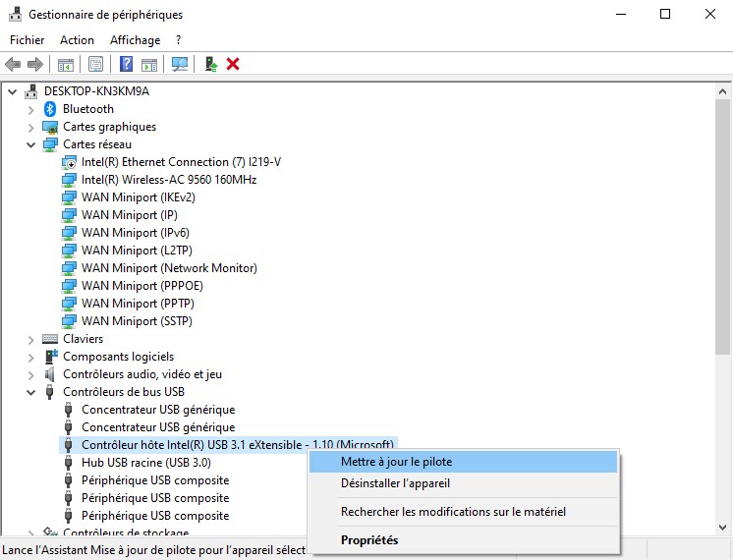Collapse the Cartes réseau category

pos(31,144)
